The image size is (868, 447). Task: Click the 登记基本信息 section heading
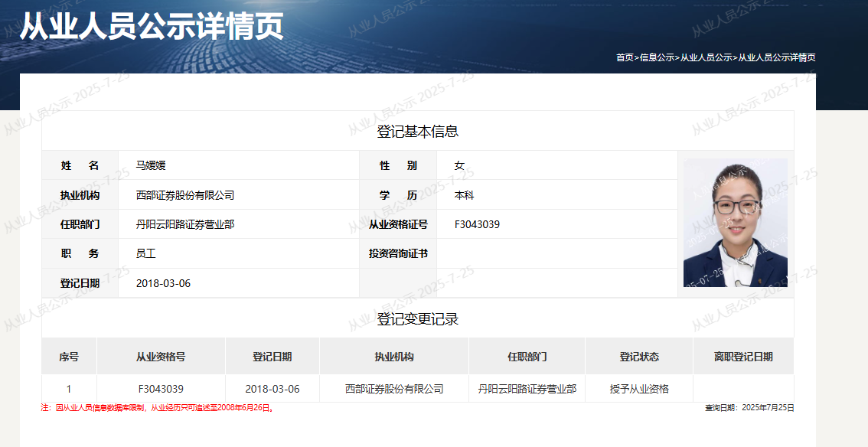[x=417, y=131]
